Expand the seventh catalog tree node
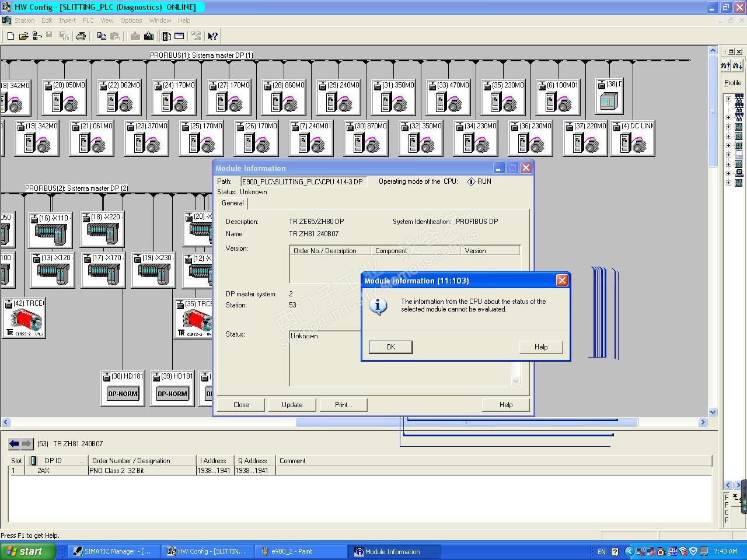747x560 pixels. (728, 155)
